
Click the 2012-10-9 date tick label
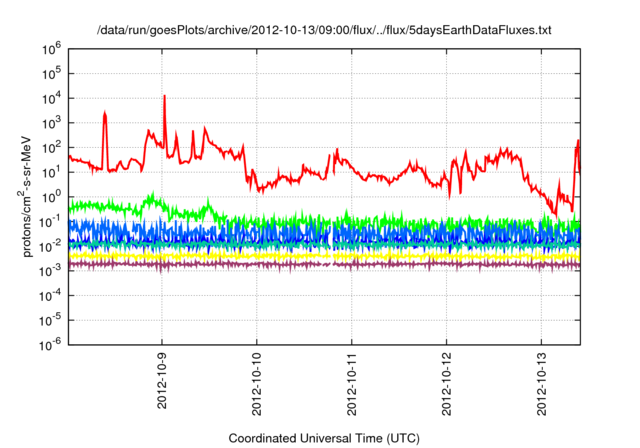162,380
